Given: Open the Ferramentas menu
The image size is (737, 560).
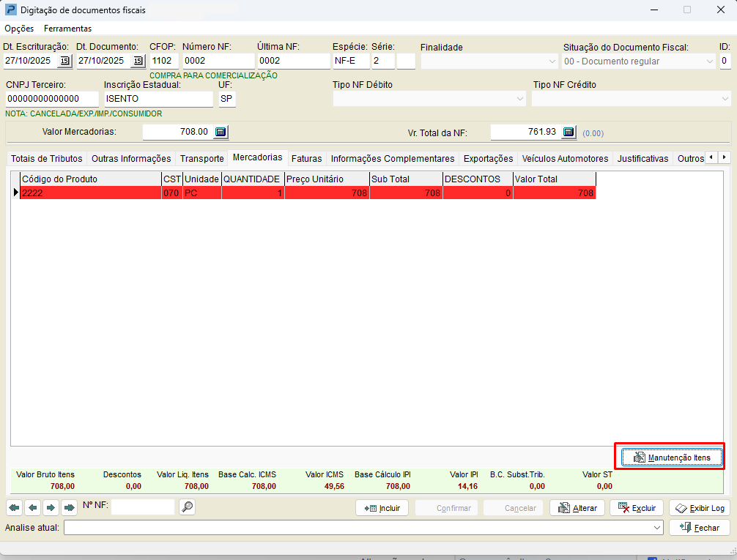Looking at the screenshot, I should pos(67,29).
